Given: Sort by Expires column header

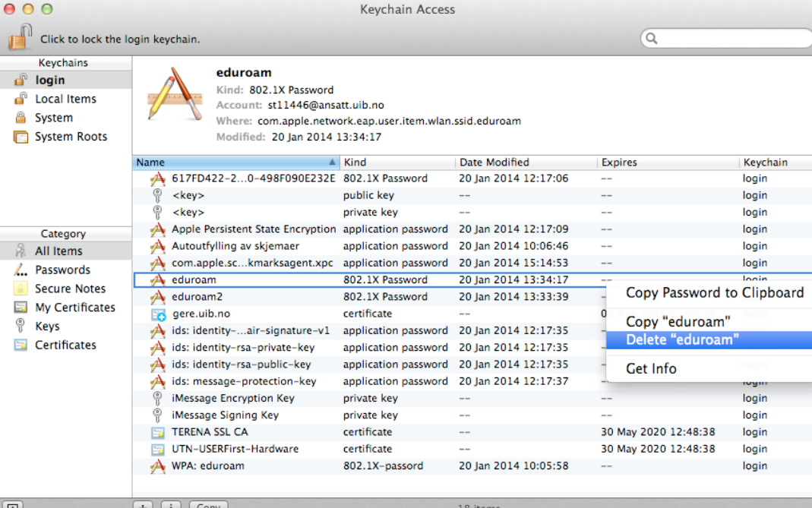Looking at the screenshot, I should (668, 162).
